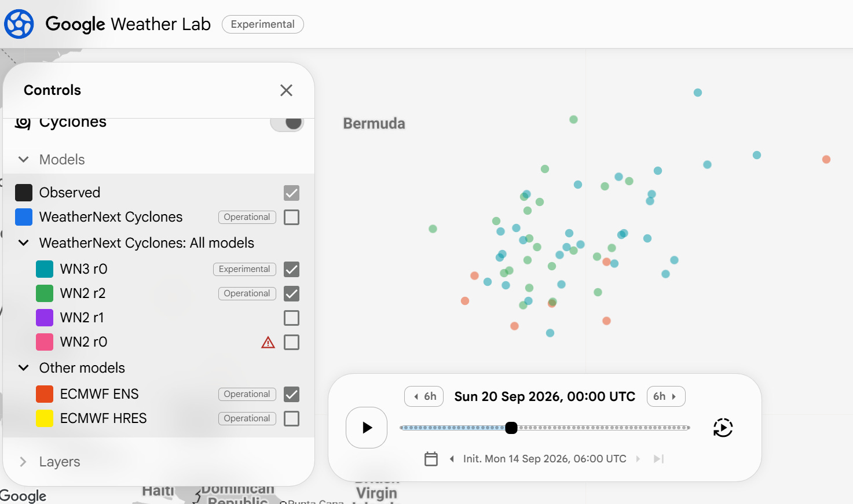Click the WN2 r0 warning triangle icon

(268, 343)
